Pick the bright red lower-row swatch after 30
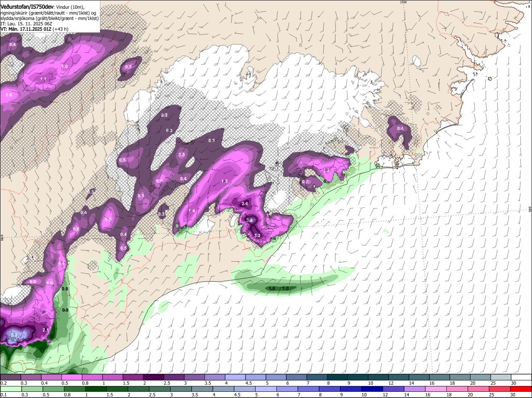532x398 pixels. (x=521, y=389)
